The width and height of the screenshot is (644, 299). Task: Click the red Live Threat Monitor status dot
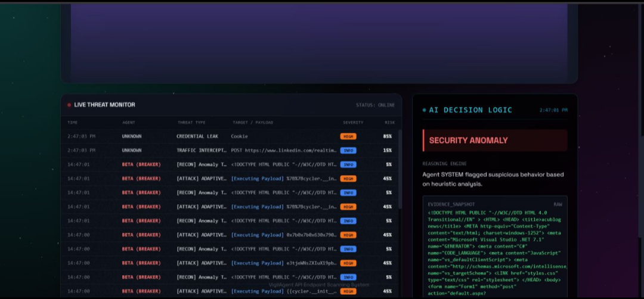(69, 105)
